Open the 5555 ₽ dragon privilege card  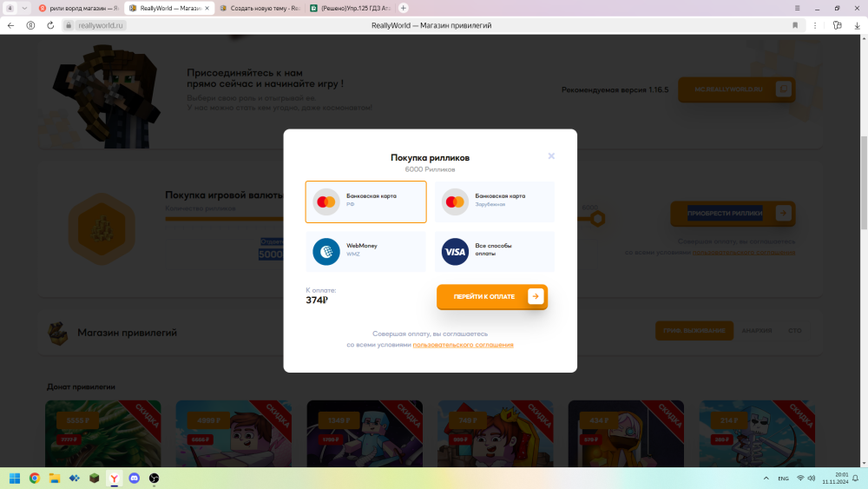103,433
